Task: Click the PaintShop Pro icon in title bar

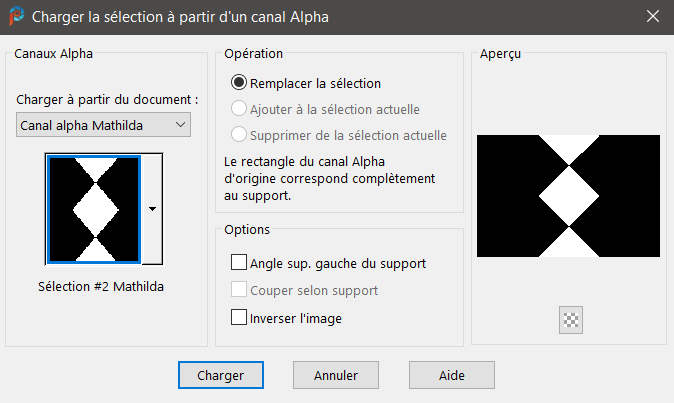Action: pos(16,17)
